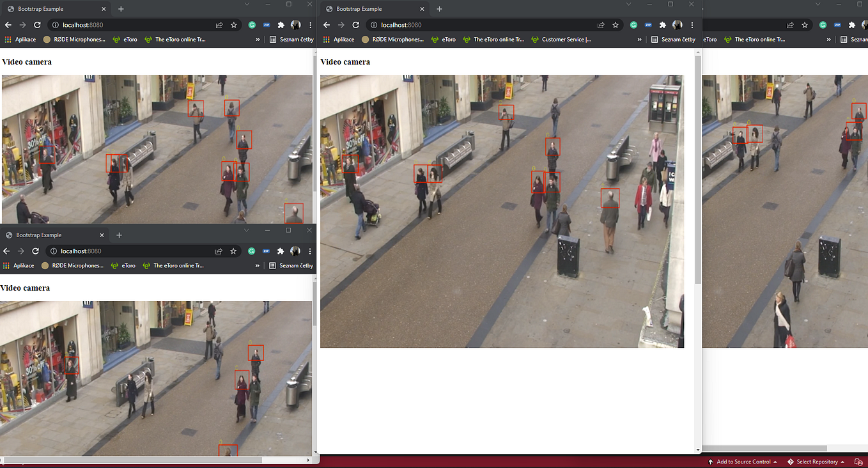Click the browser profile avatar icon
Image resolution: width=868 pixels, height=468 pixels.
click(x=677, y=24)
